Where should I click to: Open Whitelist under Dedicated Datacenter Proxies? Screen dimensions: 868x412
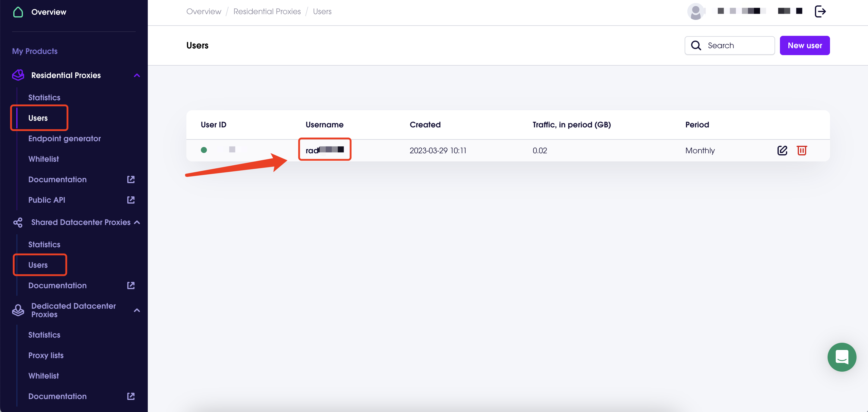point(43,376)
